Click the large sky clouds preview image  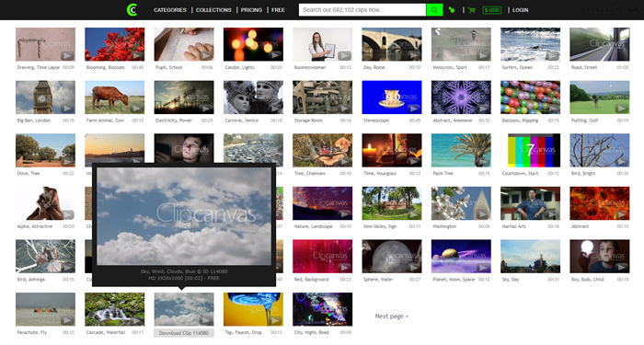[x=184, y=216]
